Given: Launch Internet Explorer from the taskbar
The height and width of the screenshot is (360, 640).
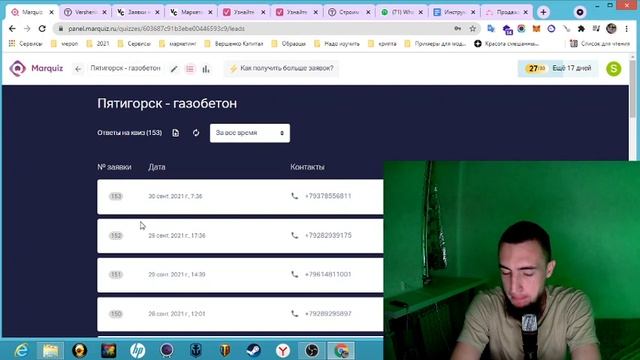Looking at the screenshot, I should 21,350.
